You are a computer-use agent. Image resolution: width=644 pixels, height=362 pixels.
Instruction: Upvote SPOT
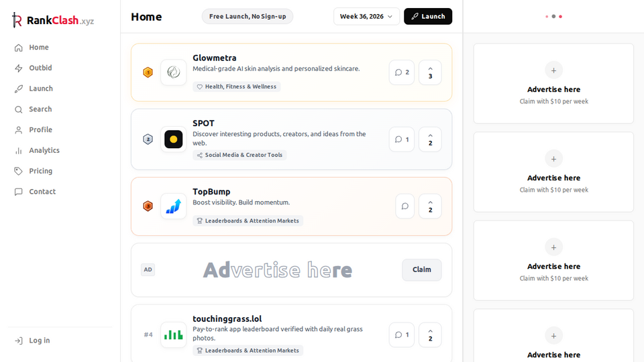tap(430, 139)
